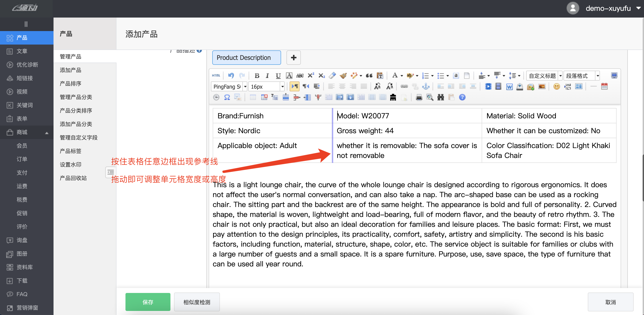
Task: Insert special character with omega icon
Action: click(x=227, y=97)
